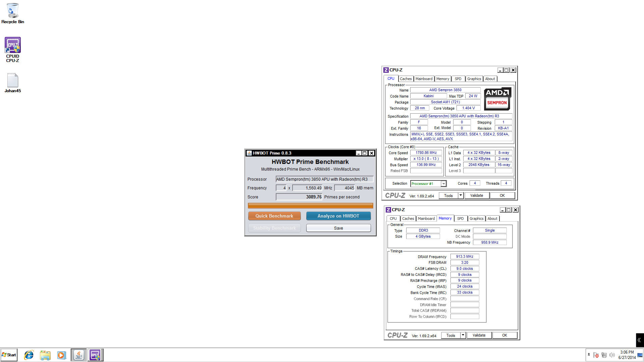Viewport: 644px width, 362px height.
Task: Click the Show desktop tray button
Action: coord(640,355)
